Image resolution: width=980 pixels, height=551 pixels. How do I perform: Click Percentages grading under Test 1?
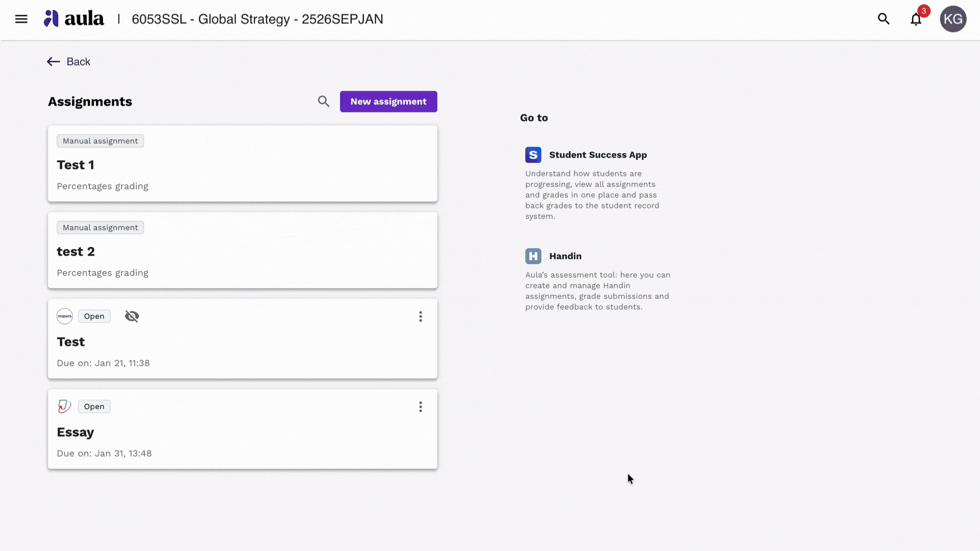tap(103, 186)
